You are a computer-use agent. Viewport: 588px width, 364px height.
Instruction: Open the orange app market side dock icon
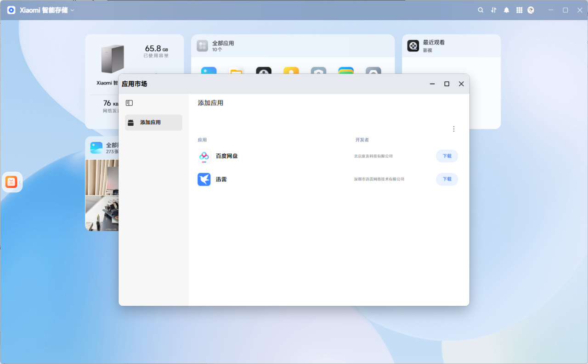point(11,182)
